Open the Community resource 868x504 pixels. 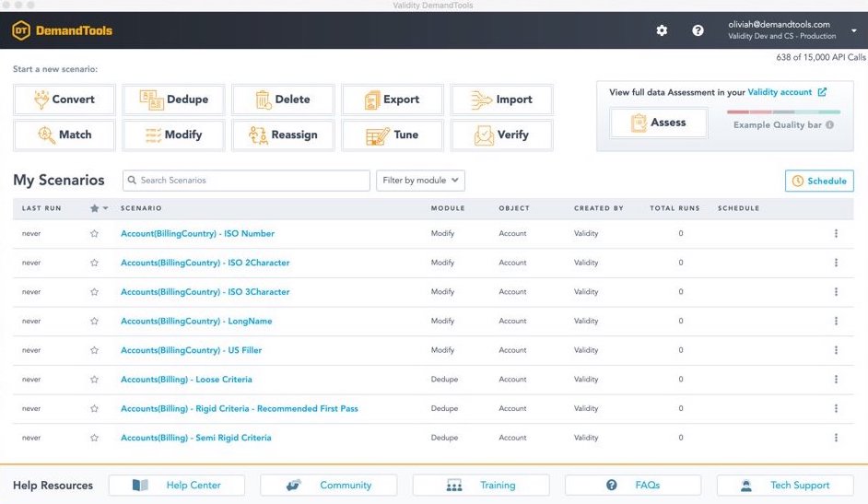(x=329, y=486)
